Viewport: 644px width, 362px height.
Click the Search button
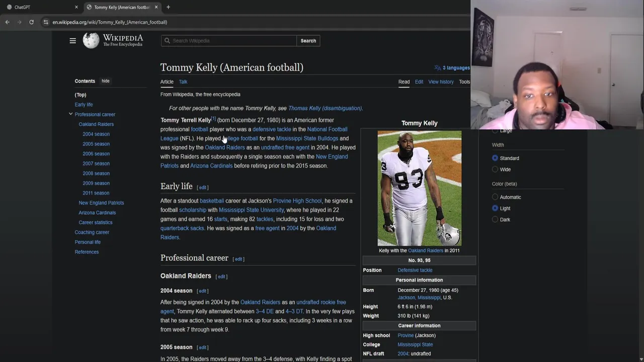(x=308, y=41)
